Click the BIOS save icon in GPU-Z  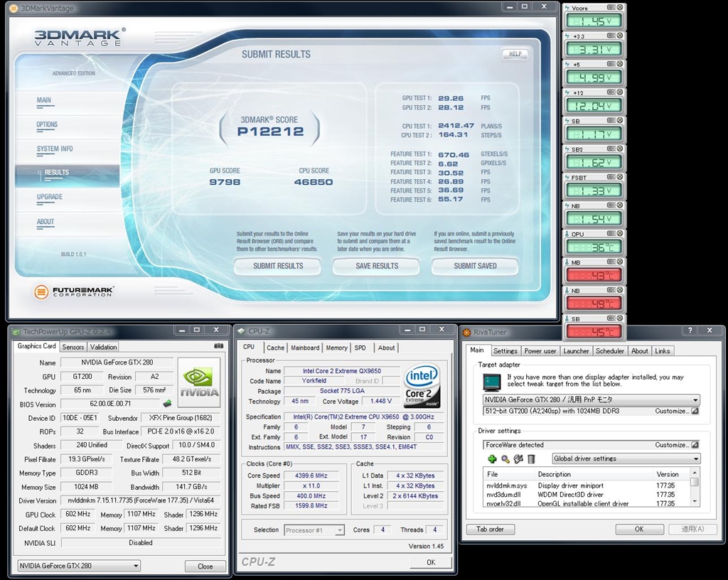168,404
